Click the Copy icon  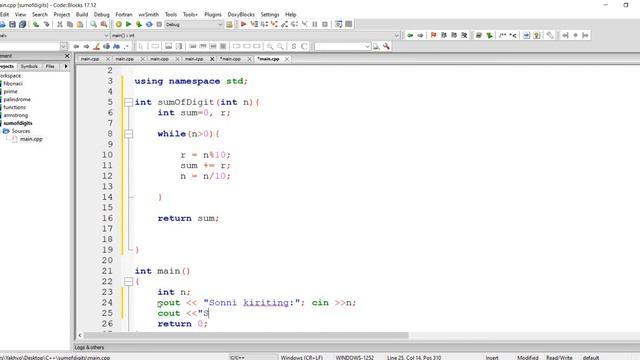pos(70,24)
